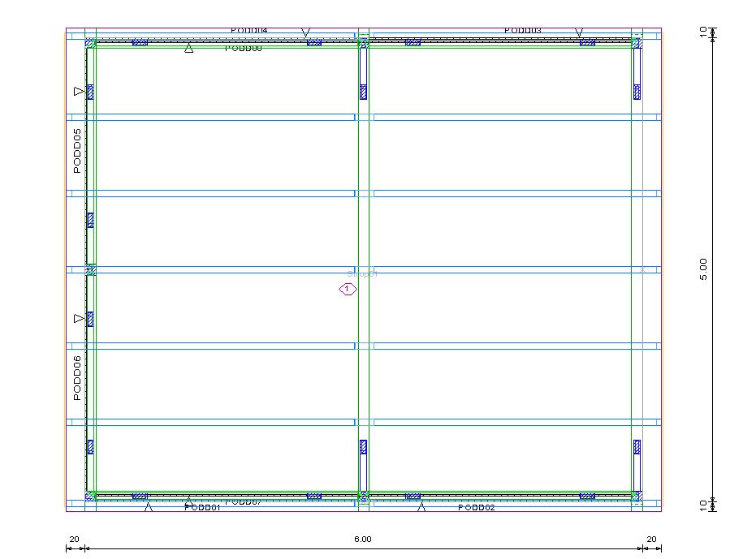This screenshot has width=756, height=559.
Task: Click the 10 dimension at top right
Action: click(x=703, y=32)
